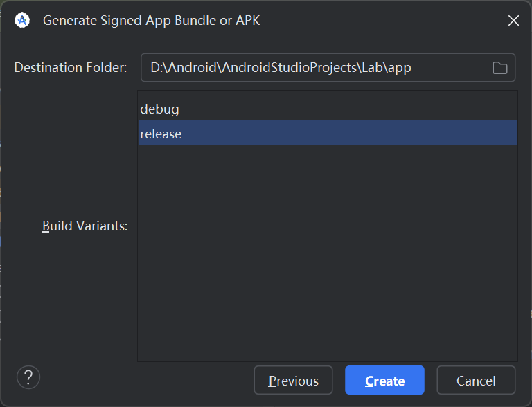Click the folder browse icon
The height and width of the screenshot is (407, 532).
point(499,68)
